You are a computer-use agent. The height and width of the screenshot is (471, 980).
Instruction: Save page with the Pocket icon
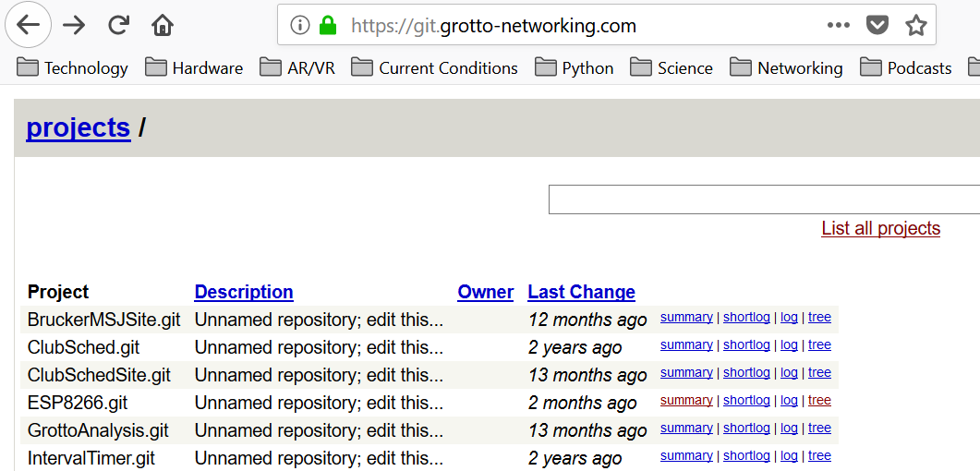pyautogui.click(x=877, y=25)
